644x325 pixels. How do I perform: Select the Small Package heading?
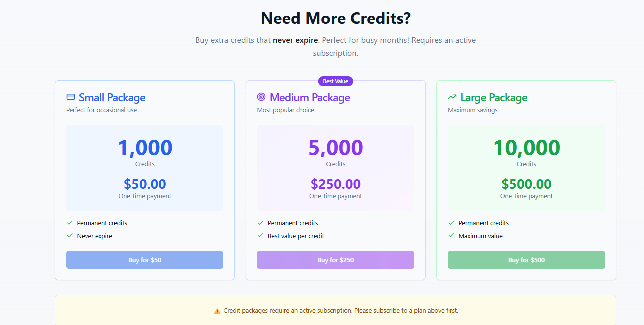click(112, 97)
